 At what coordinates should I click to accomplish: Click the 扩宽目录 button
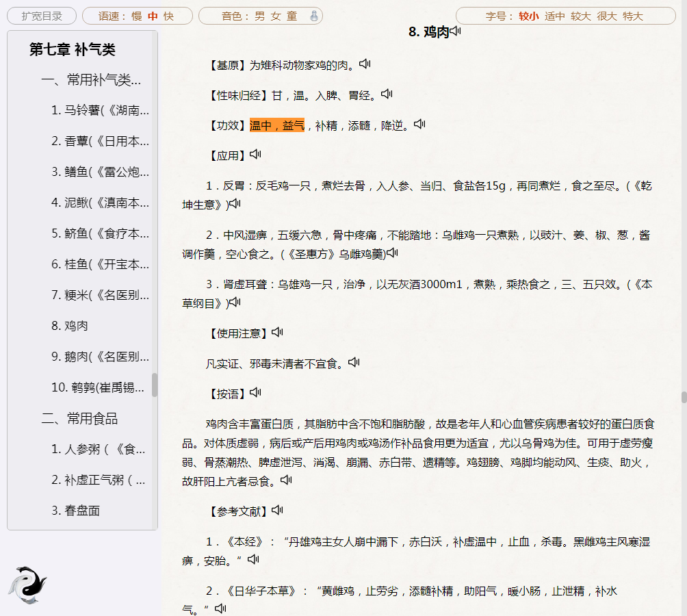41,16
